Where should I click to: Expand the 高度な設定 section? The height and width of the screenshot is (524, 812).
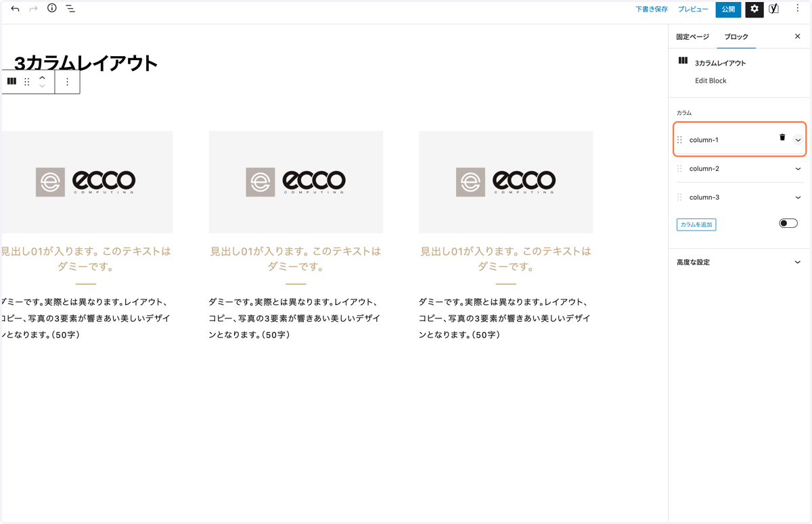[x=740, y=262]
